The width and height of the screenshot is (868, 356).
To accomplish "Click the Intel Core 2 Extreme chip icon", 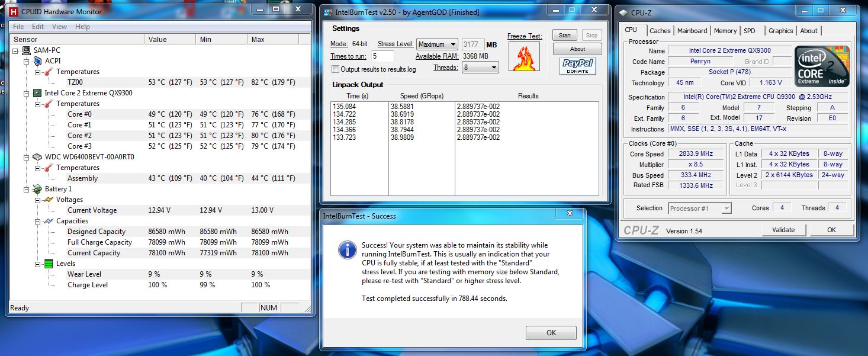I will pos(38,93).
